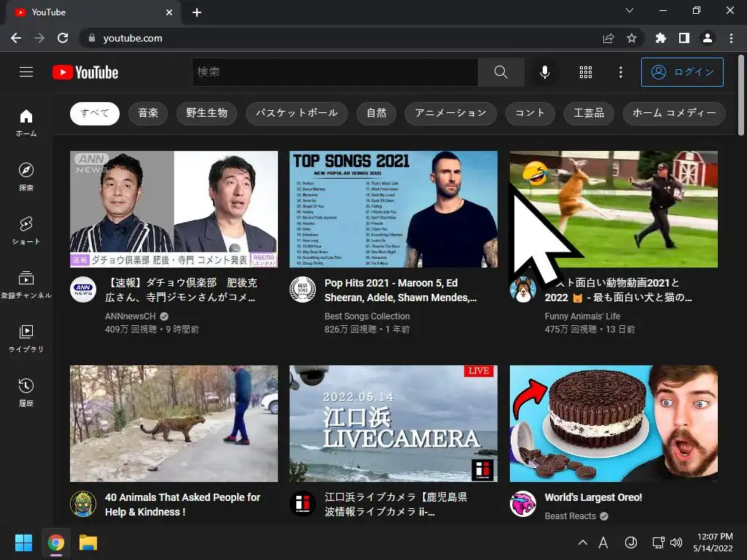Open Chrome tab search chevron
This screenshot has height=560, width=747.
(x=630, y=10)
